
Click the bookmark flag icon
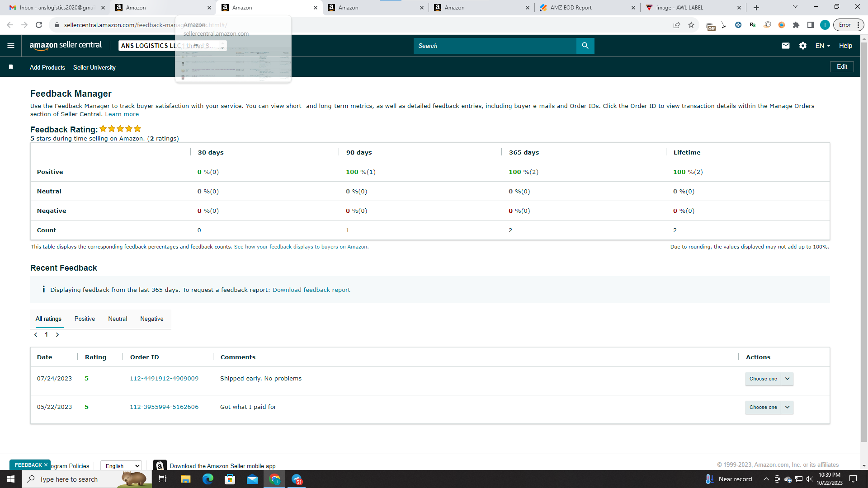[11, 67]
